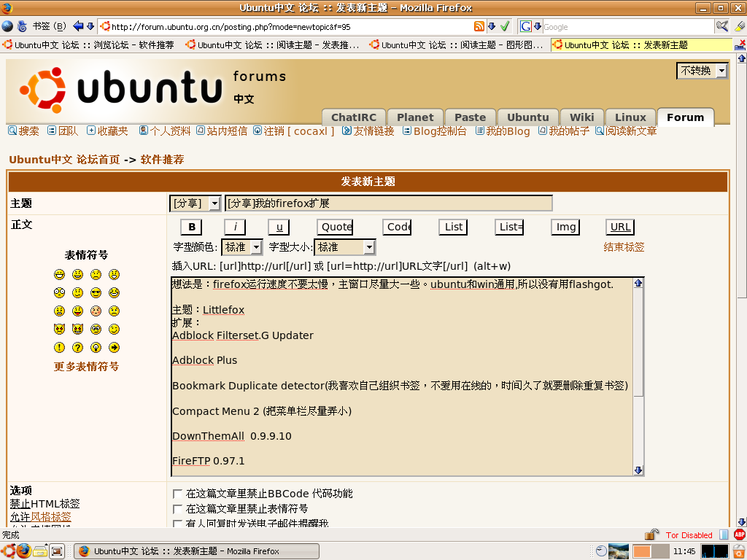Click the Quote BBCode button
This screenshot has height=560, width=747.
(335, 227)
